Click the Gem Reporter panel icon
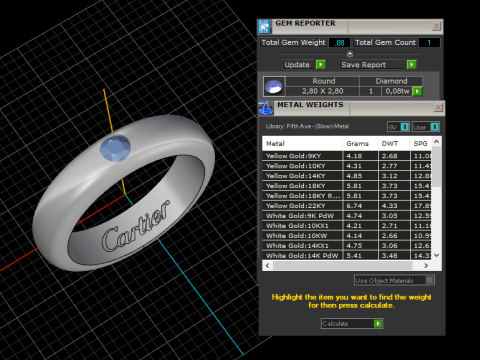 tap(264, 26)
